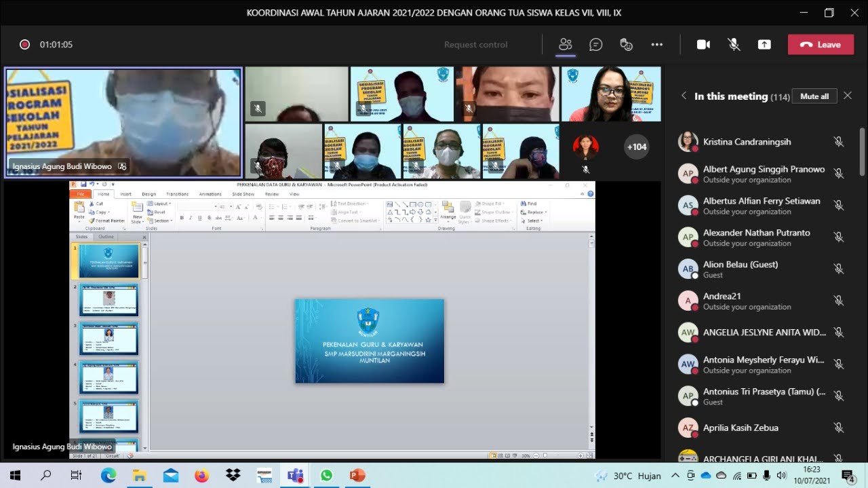Toggle the camera on or off
Screen dimensions: 868x488
(x=703, y=45)
